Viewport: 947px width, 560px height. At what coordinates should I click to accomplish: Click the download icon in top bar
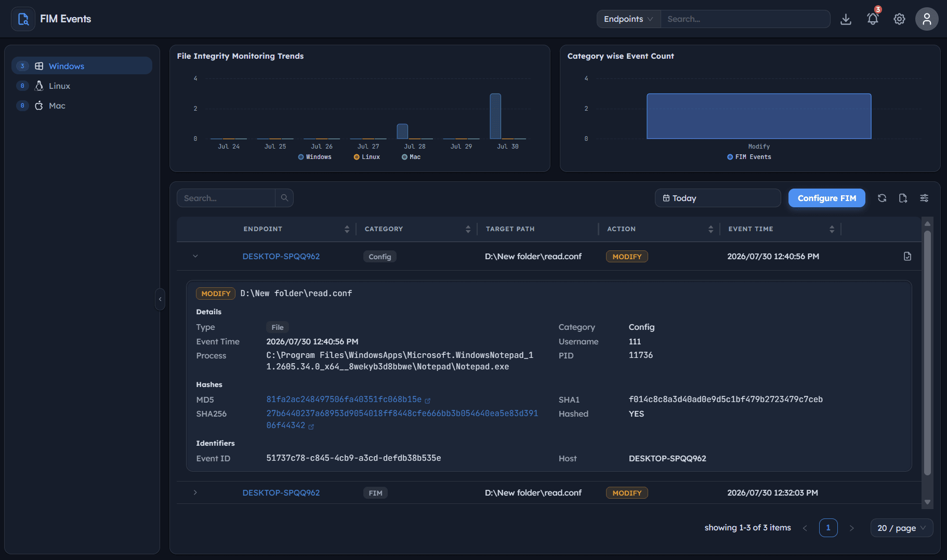pyautogui.click(x=846, y=19)
